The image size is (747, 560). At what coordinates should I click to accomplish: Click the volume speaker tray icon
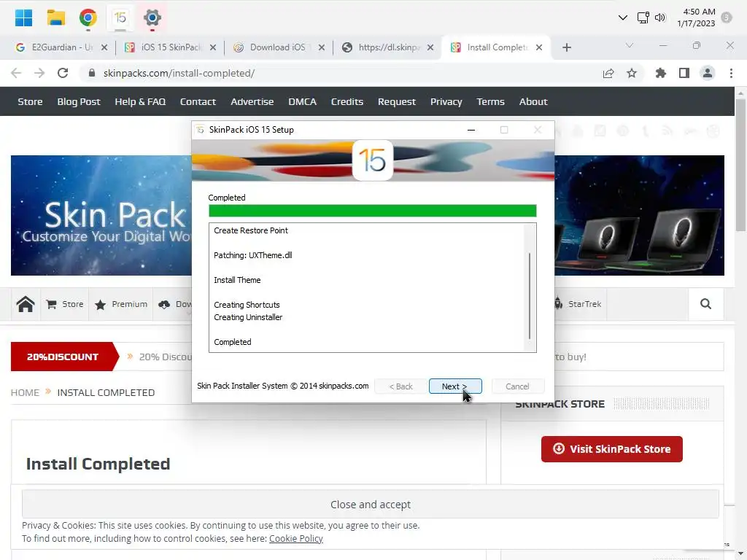click(659, 18)
